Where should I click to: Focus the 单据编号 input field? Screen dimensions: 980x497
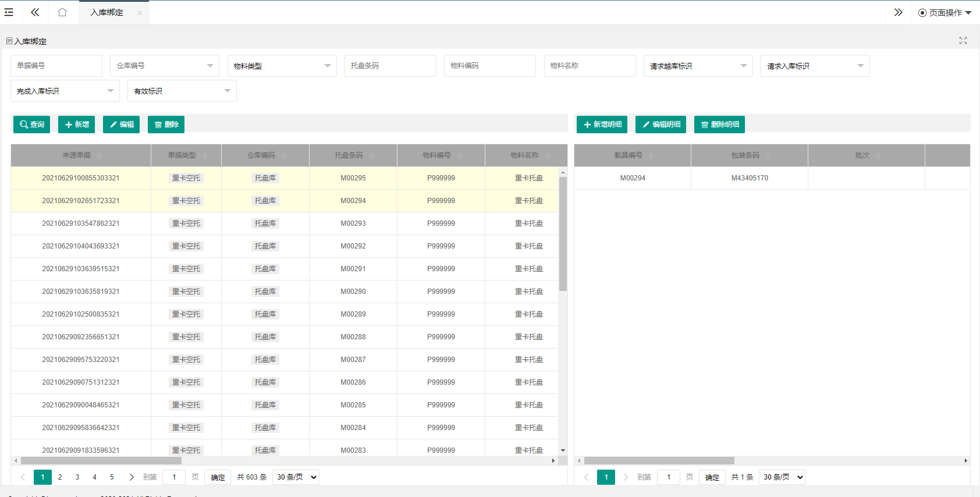pos(56,66)
